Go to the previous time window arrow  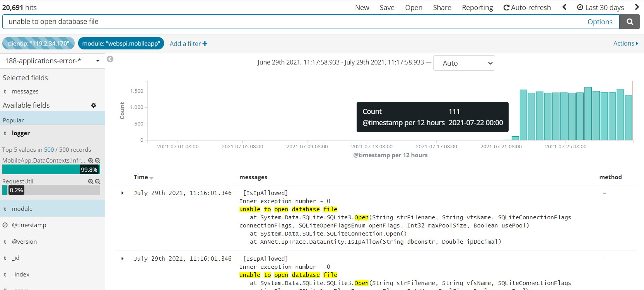(564, 7)
